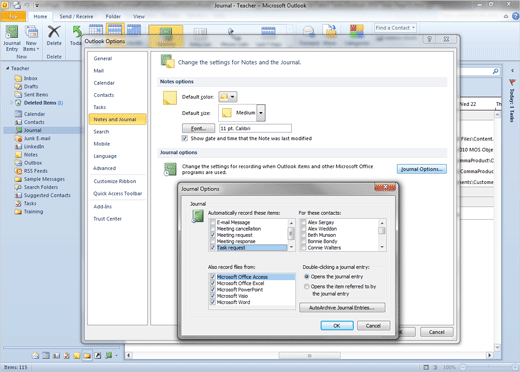Click Calendar folder icon in folder list
520x372 pixels.
tap(18, 114)
